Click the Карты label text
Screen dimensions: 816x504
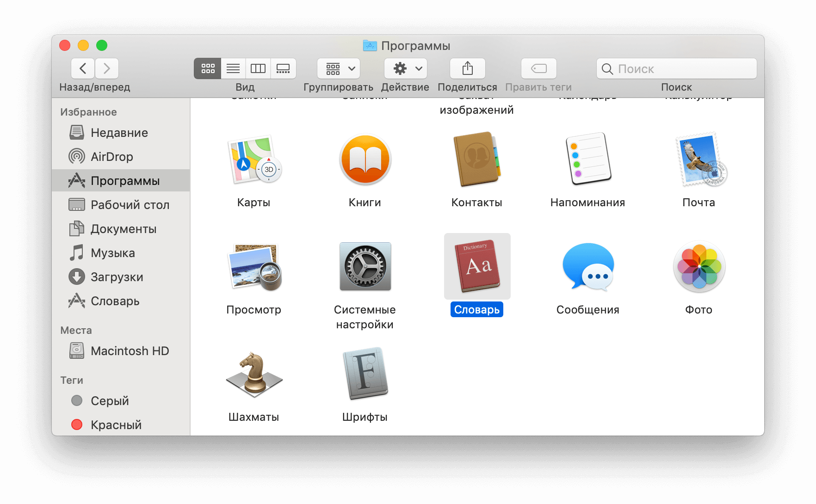tap(253, 203)
